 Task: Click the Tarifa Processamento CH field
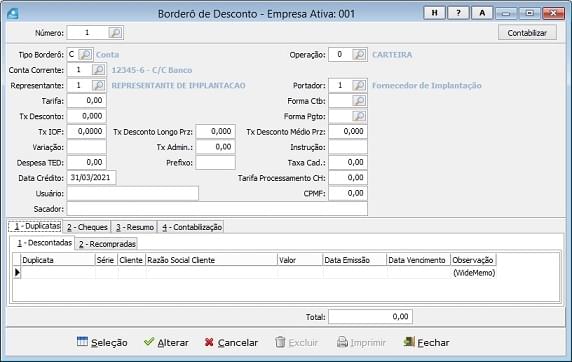coord(348,178)
